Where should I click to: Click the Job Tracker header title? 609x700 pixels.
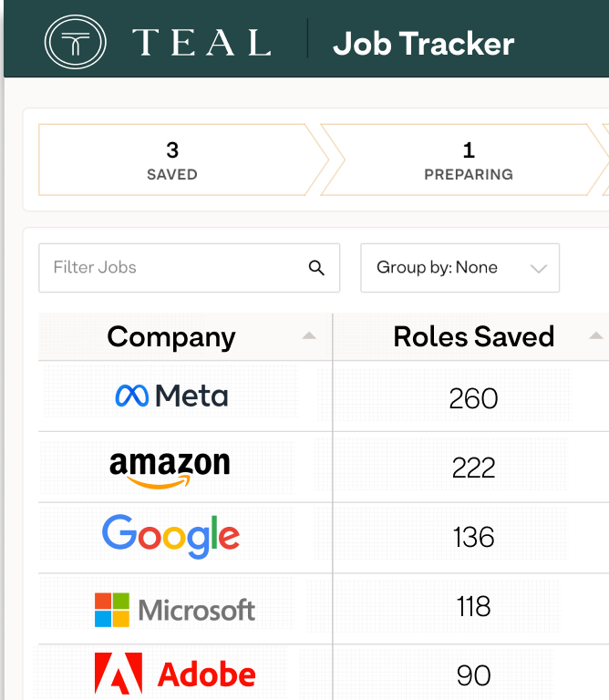tap(423, 44)
